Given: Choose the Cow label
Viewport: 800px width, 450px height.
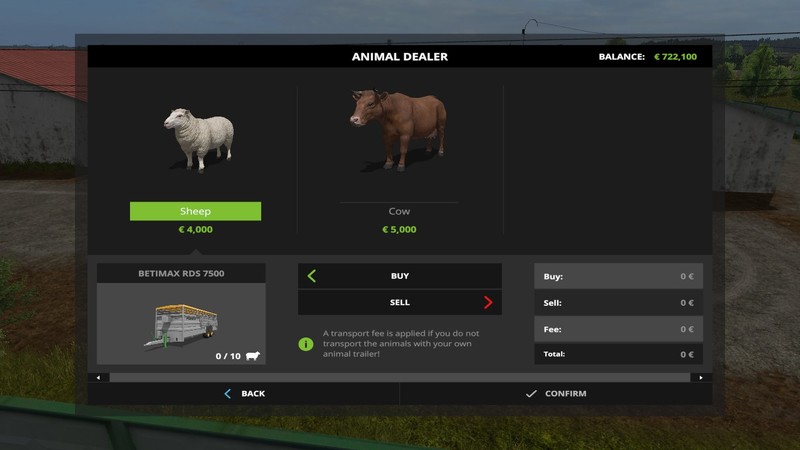Looking at the screenshot, I should [399, 211].
